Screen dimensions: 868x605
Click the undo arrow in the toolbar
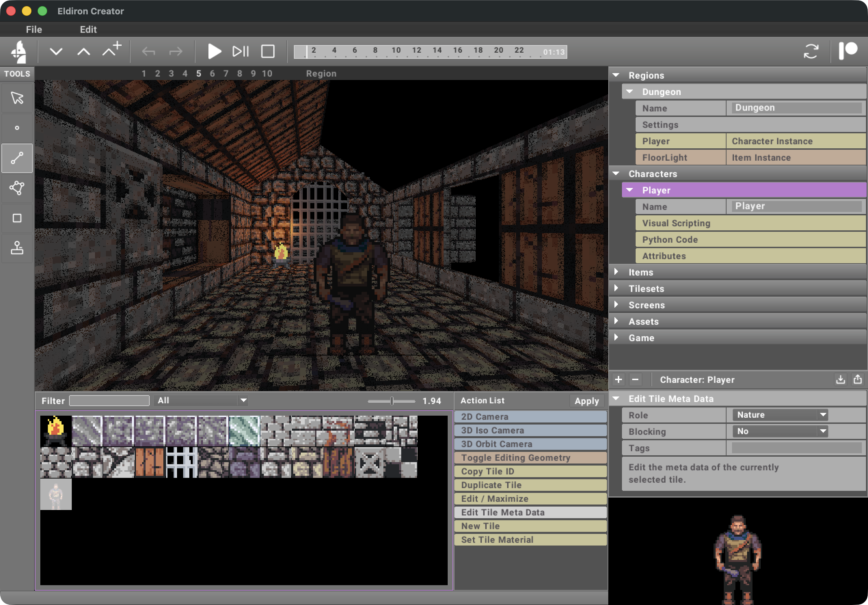[x=149, y=51]
